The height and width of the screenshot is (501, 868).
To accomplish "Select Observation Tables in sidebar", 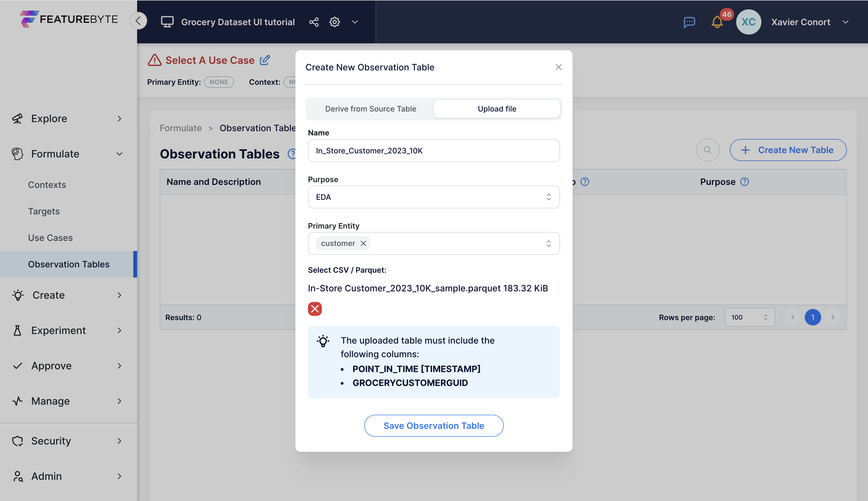I will point(68,264).
